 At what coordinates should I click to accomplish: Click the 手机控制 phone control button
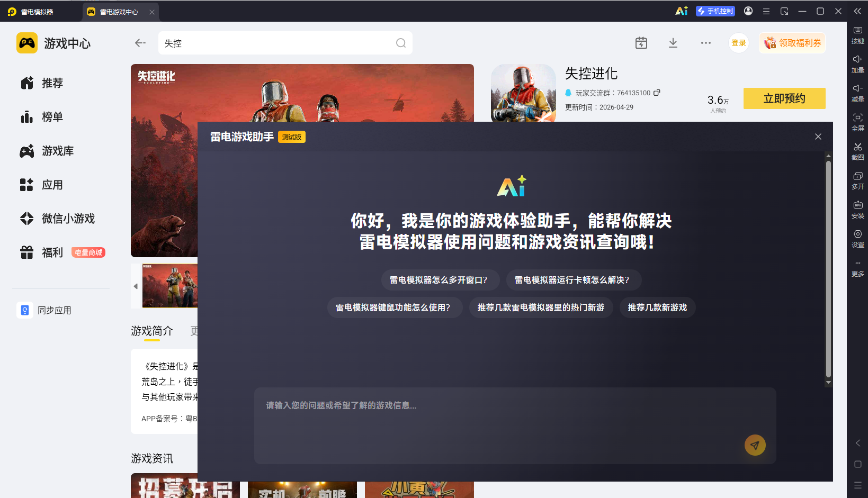715,11
